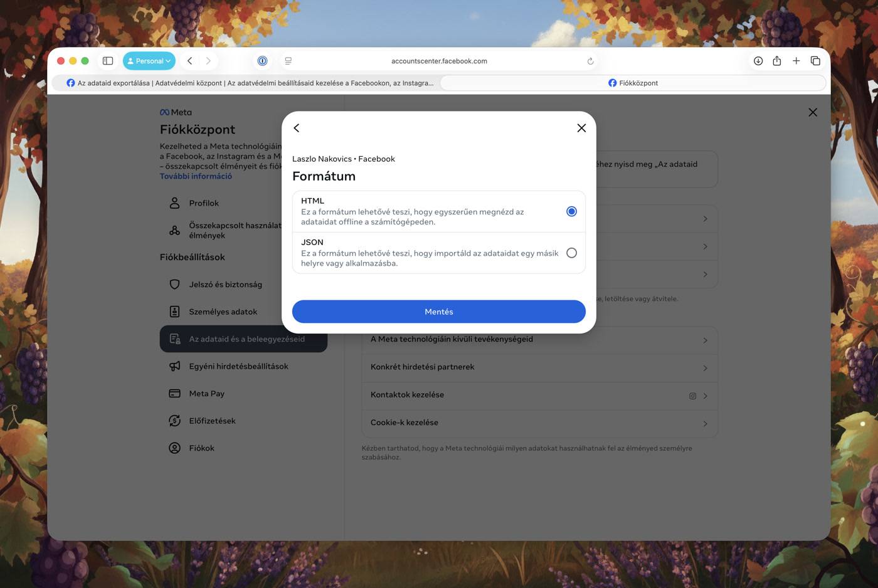Click the Fiókok account circle icon

175,448
